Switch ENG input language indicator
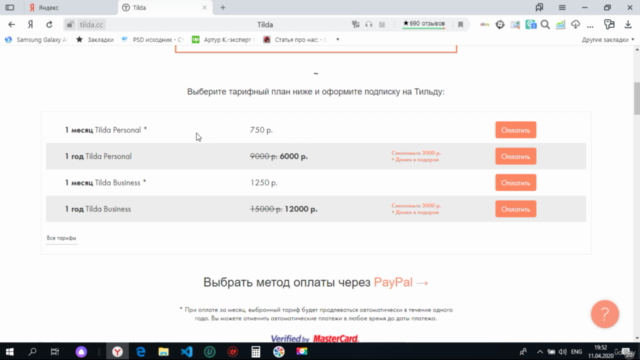The height and width of the screenshot is (360, 640). tap(576, 352)
